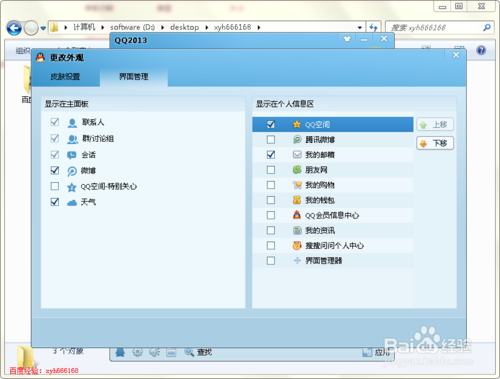
Task: Enable the 腾讯微博 checkbox
Action: [x=271, y=139]
